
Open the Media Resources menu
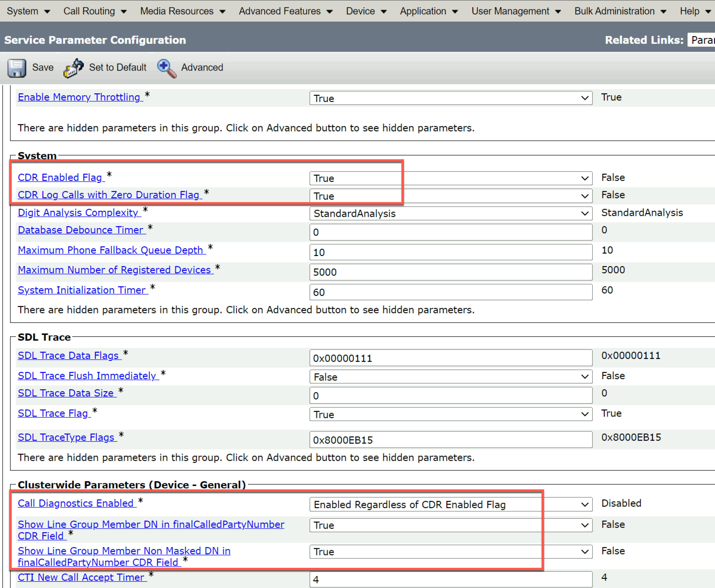[183, 11]
